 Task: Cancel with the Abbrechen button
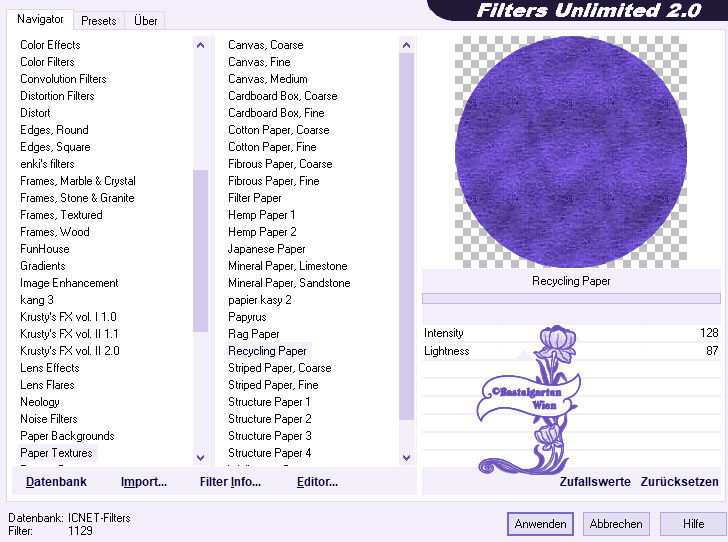click(x=616, y=524)
